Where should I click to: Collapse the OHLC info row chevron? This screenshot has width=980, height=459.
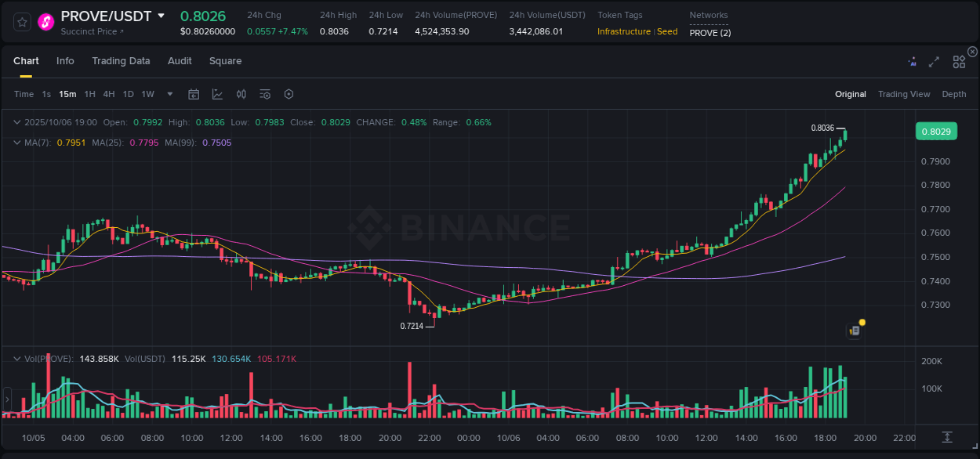pos(17,122)
